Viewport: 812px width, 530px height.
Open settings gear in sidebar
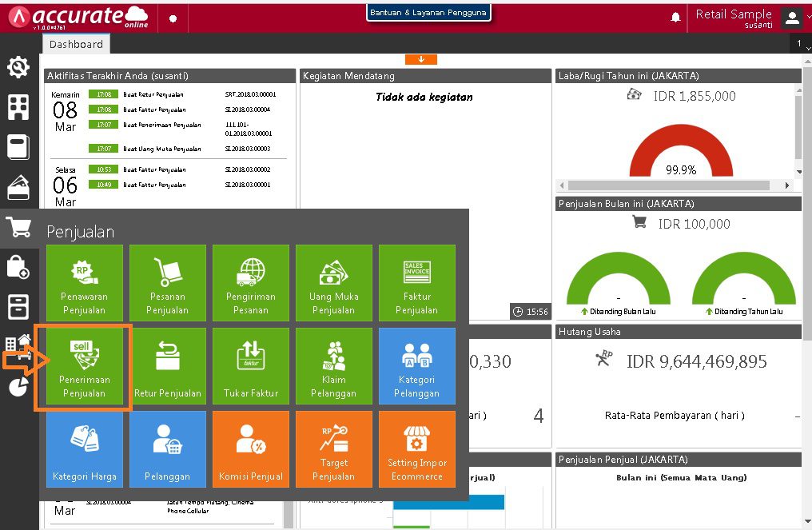tap(18, 67)
